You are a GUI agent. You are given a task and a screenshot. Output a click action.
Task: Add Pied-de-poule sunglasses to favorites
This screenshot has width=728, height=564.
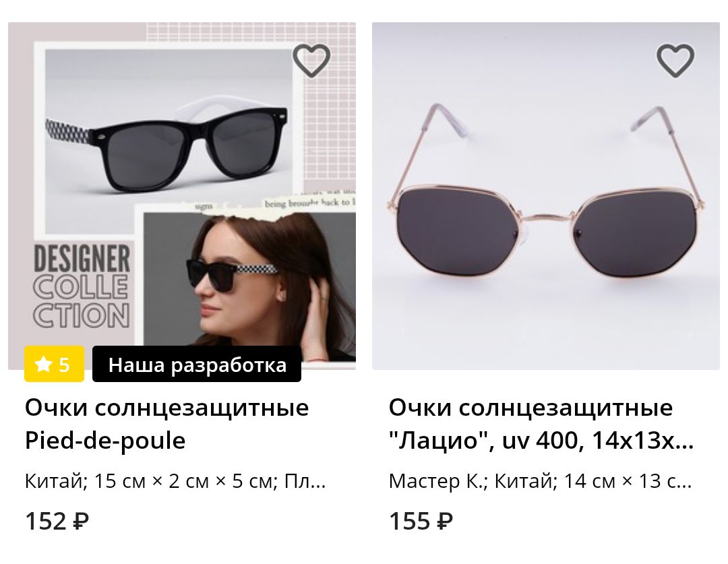[x=311, y=61]
